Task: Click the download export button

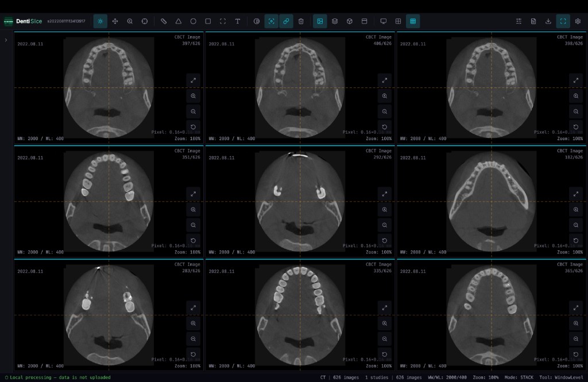Action: coord(548,21)
